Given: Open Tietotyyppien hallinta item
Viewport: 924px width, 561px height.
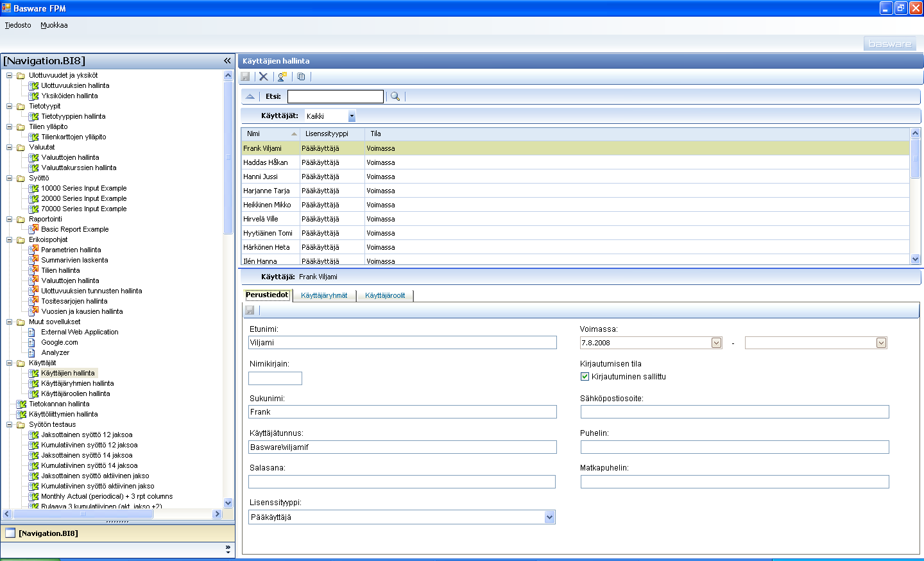Looking at the screenshot, I should [73, 116].
